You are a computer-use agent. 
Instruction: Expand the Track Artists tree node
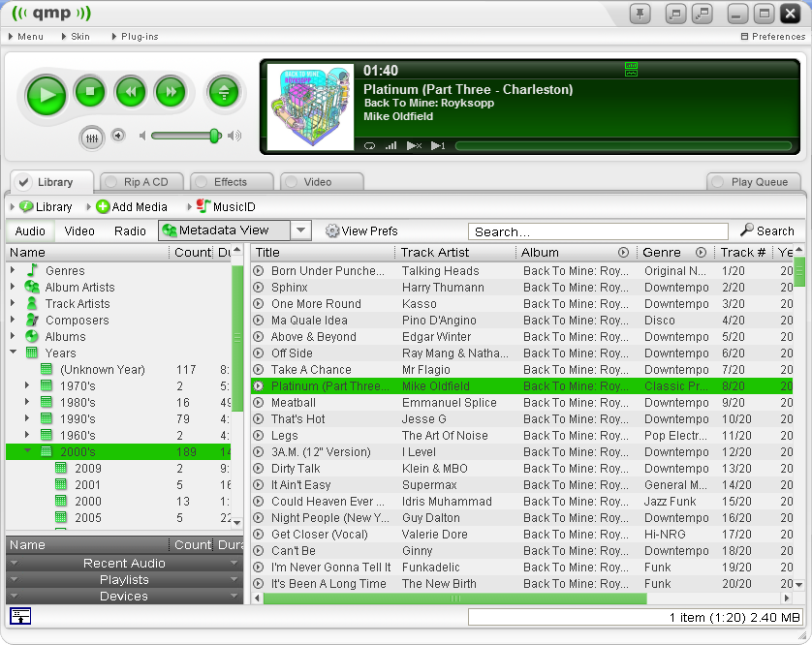click(x=13, y=303)
